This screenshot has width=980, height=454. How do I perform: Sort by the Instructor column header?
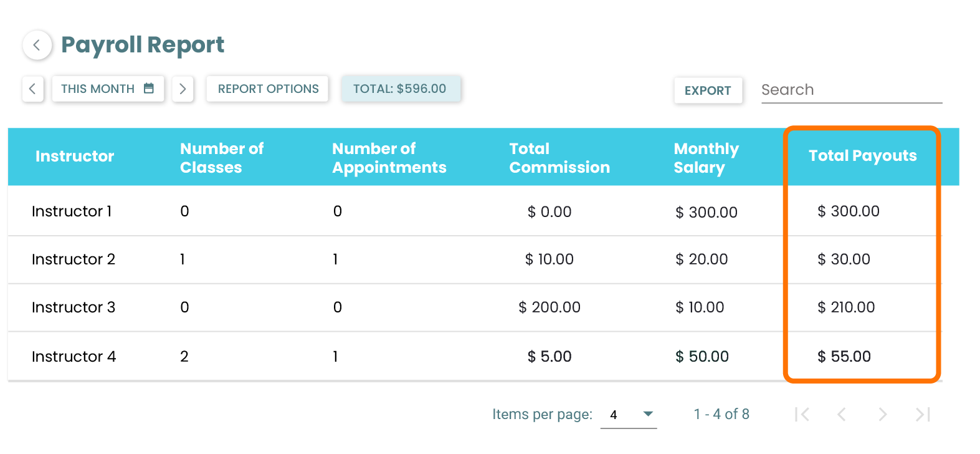pyautogui.click(x=75, y=157)
